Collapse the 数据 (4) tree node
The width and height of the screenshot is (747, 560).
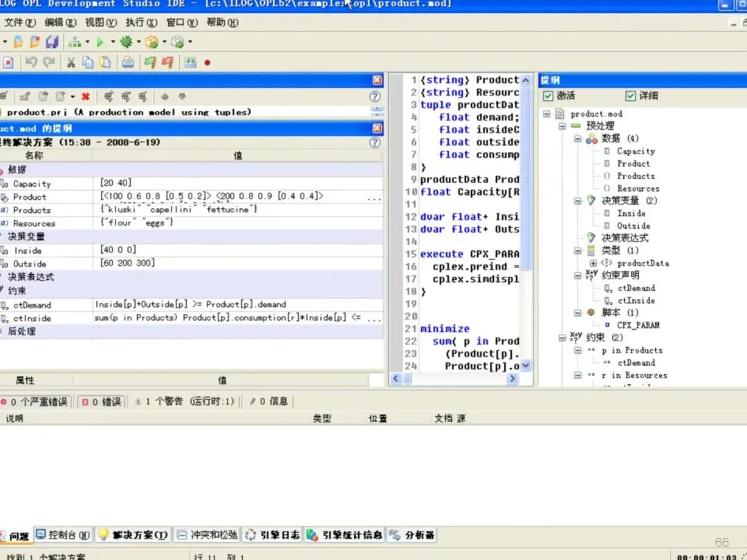[x=578, y=138]
